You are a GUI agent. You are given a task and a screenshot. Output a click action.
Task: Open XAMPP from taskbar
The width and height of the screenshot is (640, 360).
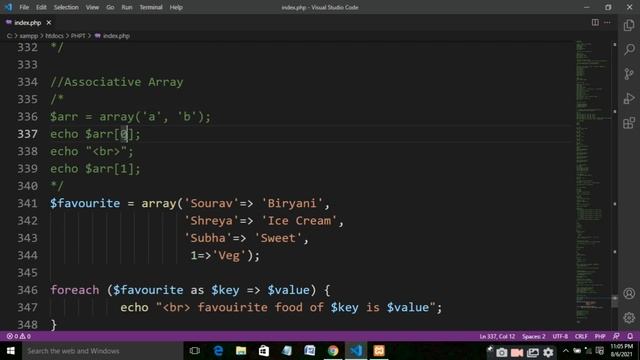tap(379, 351)
